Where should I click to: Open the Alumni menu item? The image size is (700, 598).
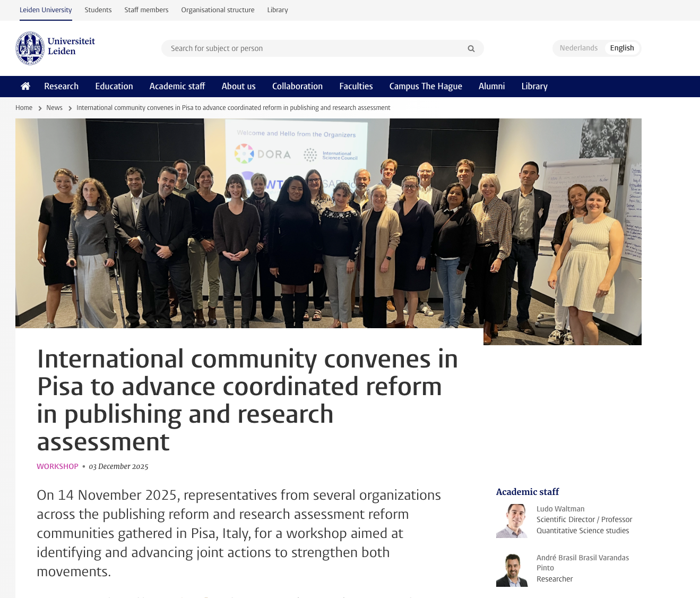(491, 86)
